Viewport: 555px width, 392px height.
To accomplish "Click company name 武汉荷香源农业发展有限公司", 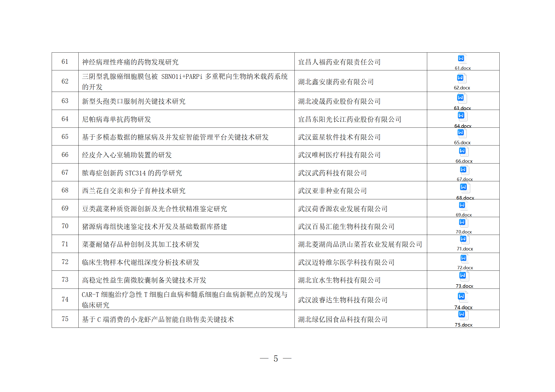I will (343, 209).
